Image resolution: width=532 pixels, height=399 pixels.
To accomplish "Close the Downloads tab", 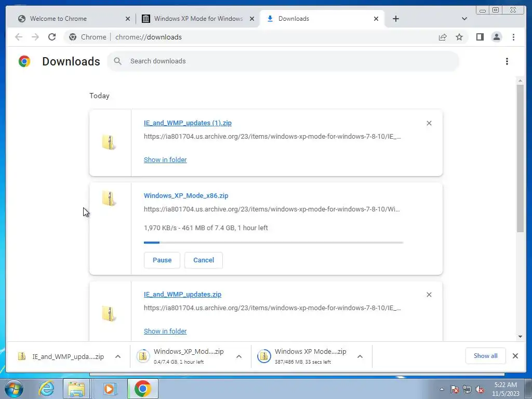I will 376,19.
